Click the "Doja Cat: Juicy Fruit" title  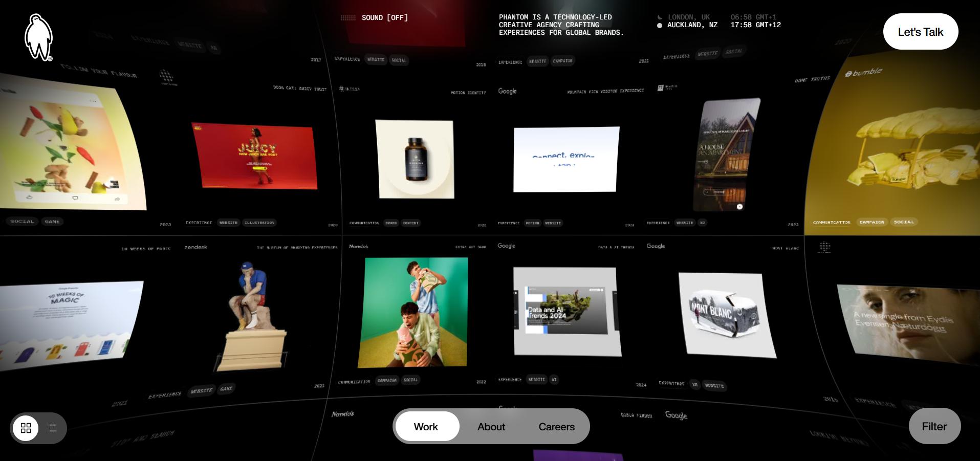(300, 89)
